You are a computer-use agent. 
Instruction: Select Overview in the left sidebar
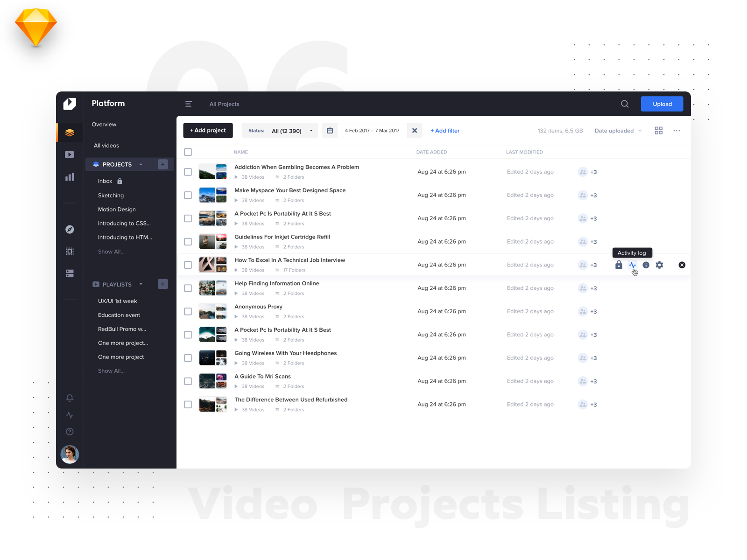pos(104,124)
